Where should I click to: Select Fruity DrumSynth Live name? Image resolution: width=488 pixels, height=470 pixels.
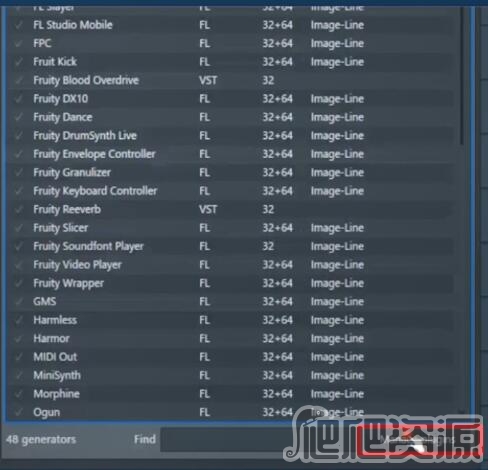85,136
